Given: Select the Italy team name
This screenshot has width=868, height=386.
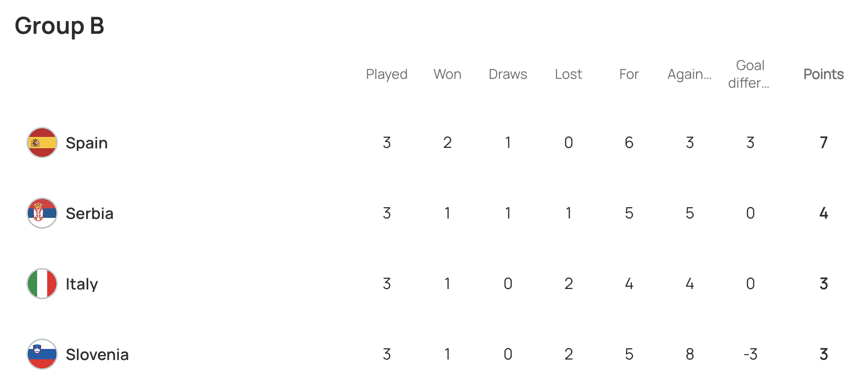Looking at the screenshot, I should pyautogui.click(x=82, y=284).
